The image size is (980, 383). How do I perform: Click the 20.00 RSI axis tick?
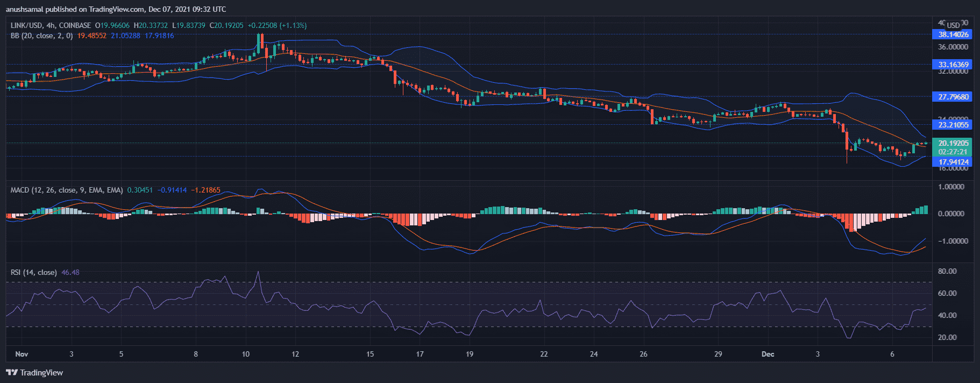[947, 337]
